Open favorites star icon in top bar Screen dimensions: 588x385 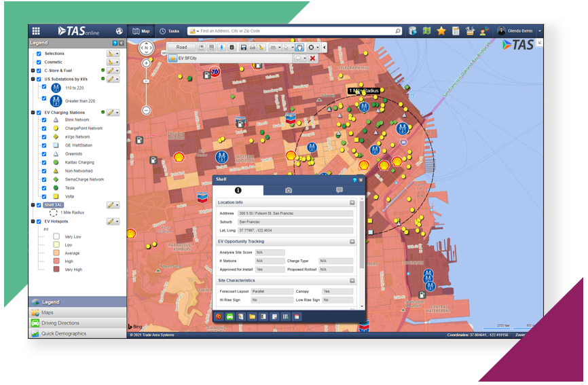441,31
